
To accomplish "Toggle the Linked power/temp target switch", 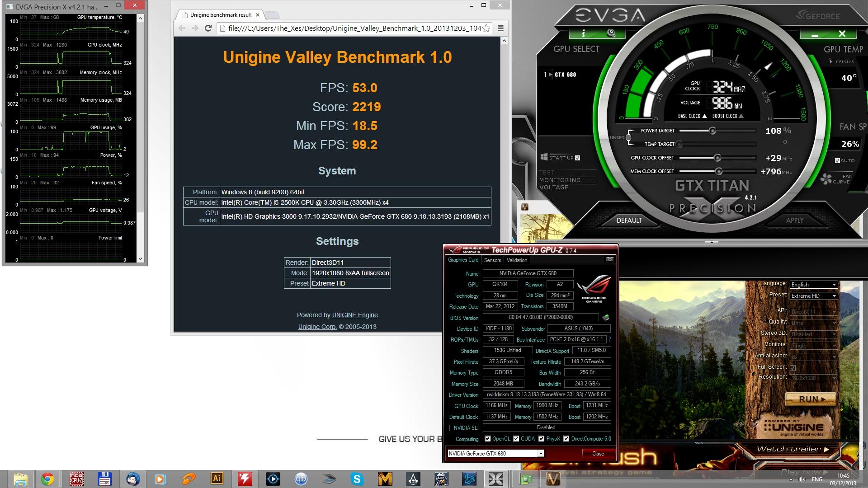I will (x=629, y=137).
